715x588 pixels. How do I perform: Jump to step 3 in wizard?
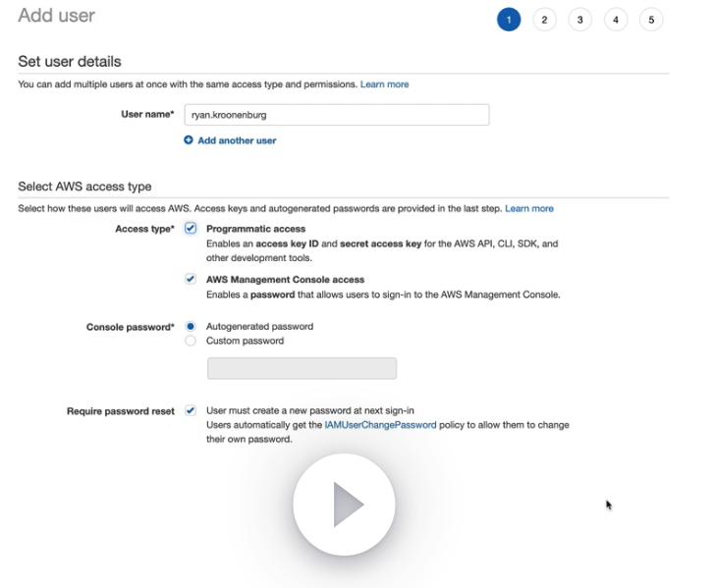579,20
